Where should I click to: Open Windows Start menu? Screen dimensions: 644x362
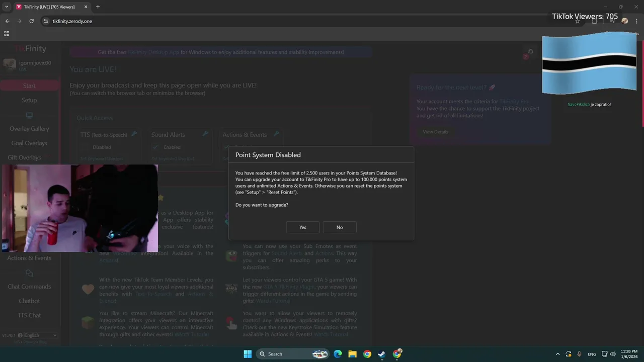(x=248, y=354)
